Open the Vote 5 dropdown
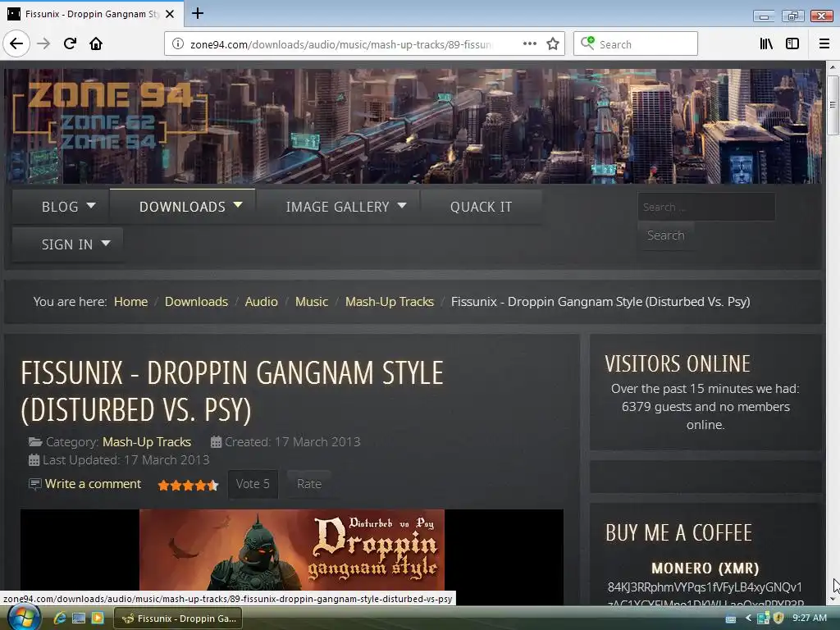Image resolution: width=840 pixels, height=630 pixels. (x=253, y=484)
